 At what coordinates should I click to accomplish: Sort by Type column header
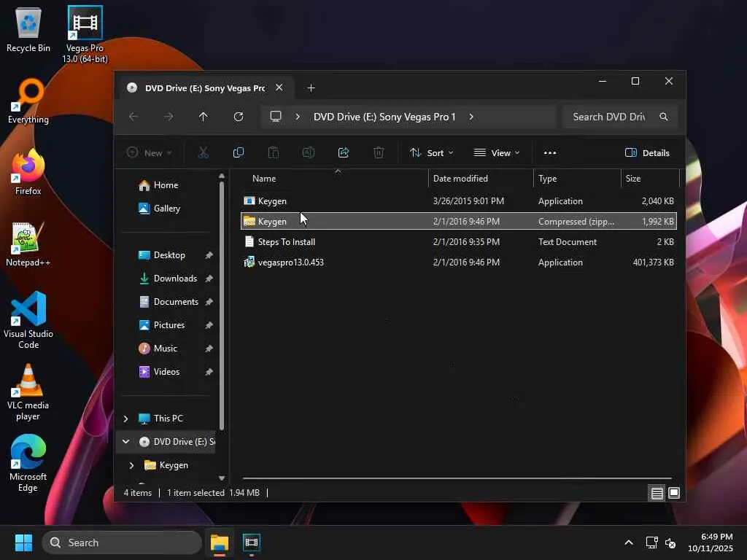(x=578, y=179)
